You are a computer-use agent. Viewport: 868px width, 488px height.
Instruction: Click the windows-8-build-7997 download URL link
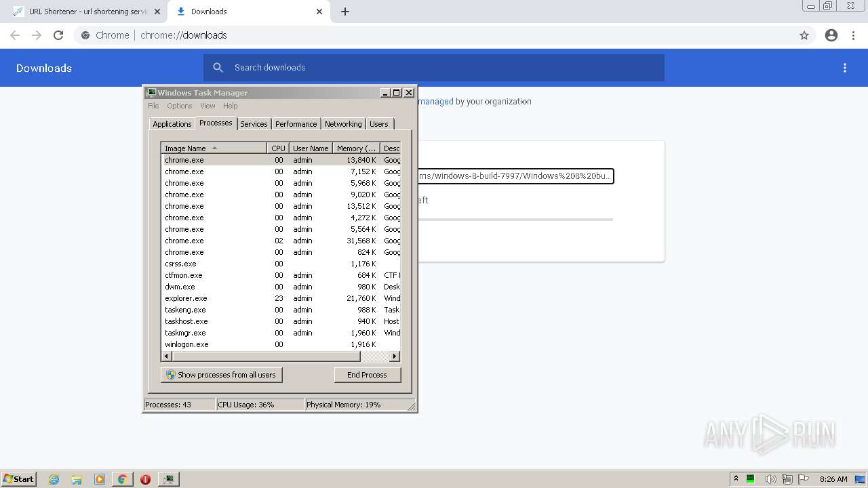515,176
